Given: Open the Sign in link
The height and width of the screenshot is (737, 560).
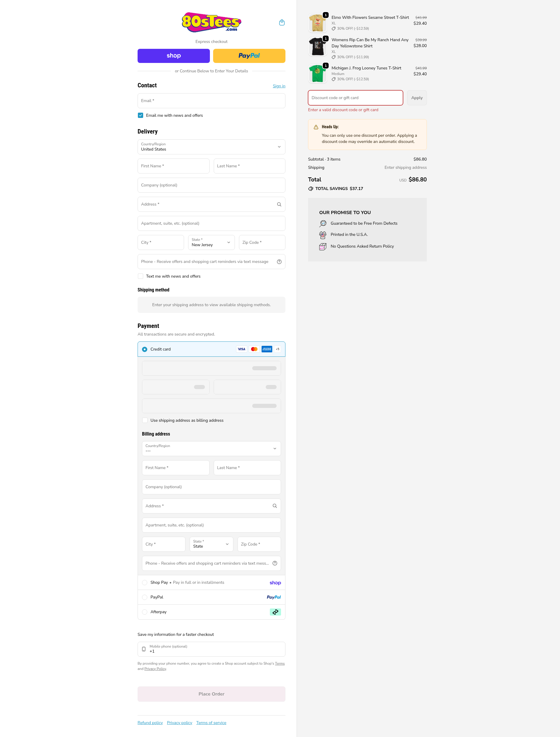Looking at the screenshot, I should (x=279, y=86).
